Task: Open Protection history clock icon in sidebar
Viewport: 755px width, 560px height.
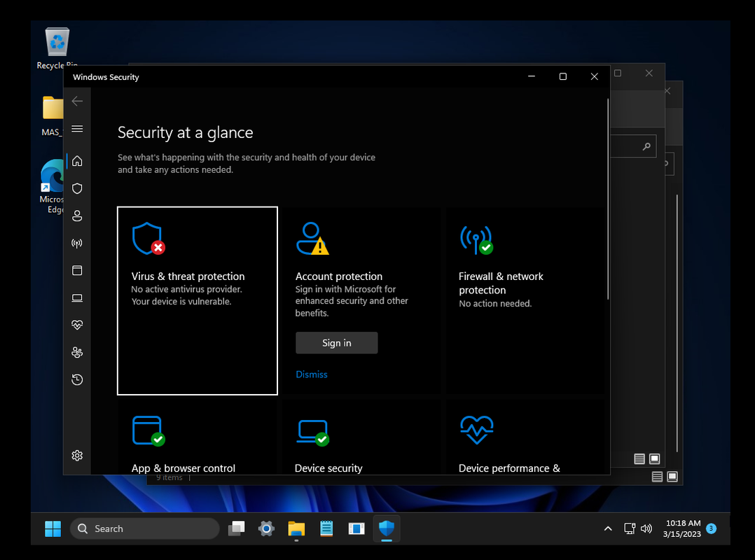Action: [x=77, y=380]
